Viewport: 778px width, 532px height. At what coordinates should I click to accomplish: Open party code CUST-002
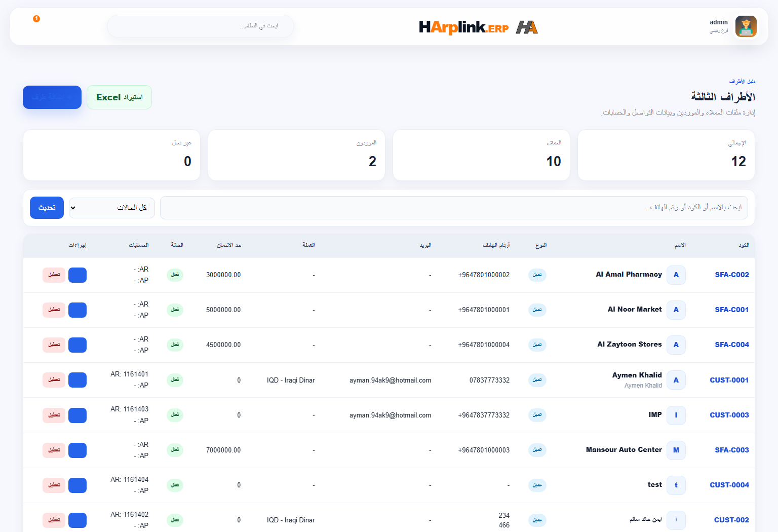[731, 520]
